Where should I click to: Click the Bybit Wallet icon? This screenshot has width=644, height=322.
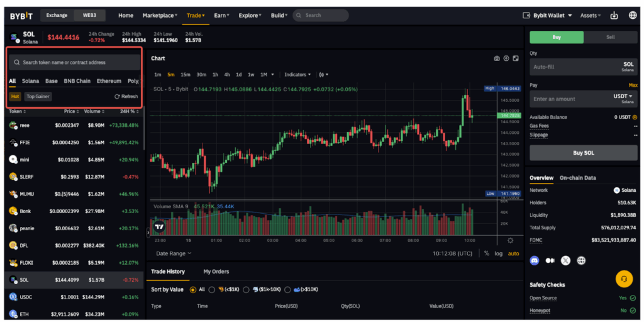tap(526, 15)
